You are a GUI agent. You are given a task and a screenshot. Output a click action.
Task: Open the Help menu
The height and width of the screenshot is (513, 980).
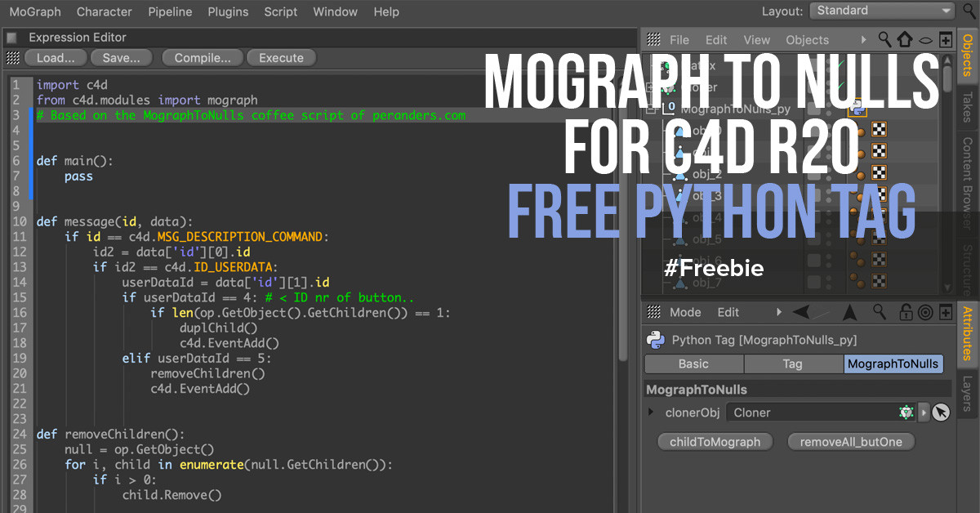click(x=386, y=11)
